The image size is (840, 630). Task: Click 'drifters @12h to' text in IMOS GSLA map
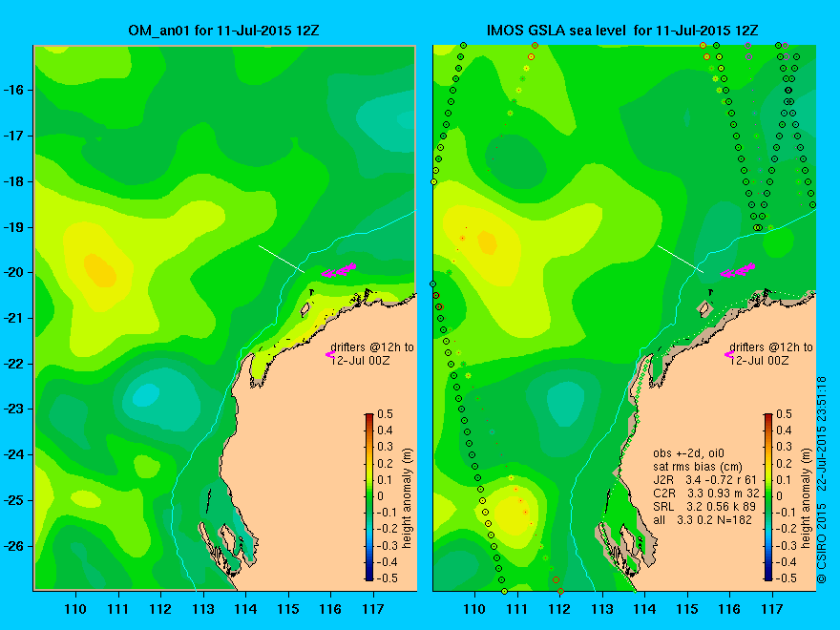click(771, 347)
